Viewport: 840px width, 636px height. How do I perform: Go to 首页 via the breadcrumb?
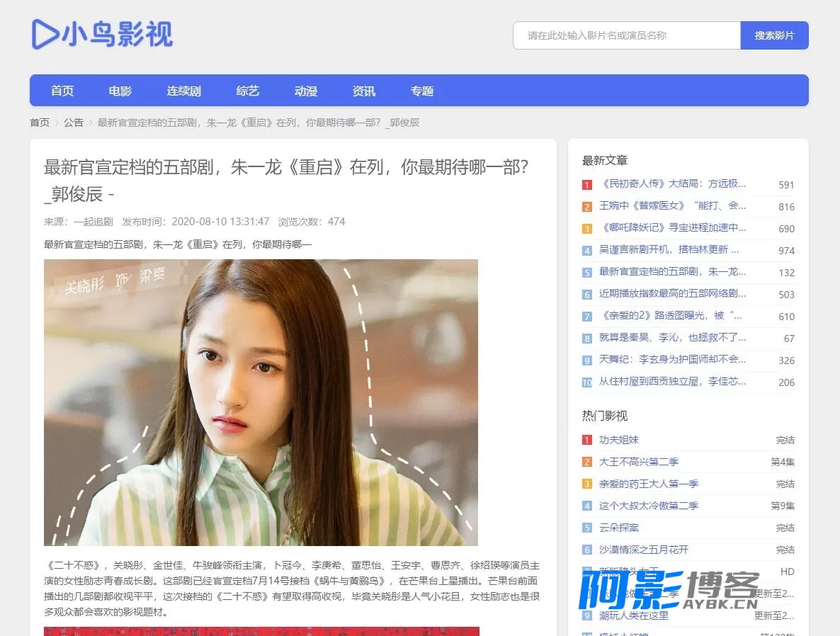point(40,123)
